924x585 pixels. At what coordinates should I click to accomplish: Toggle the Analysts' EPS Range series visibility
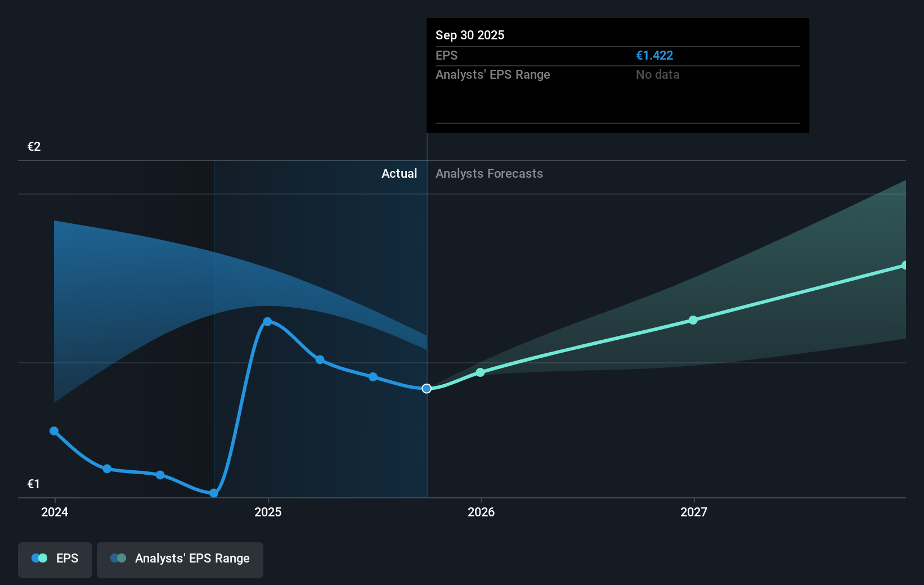180,559
